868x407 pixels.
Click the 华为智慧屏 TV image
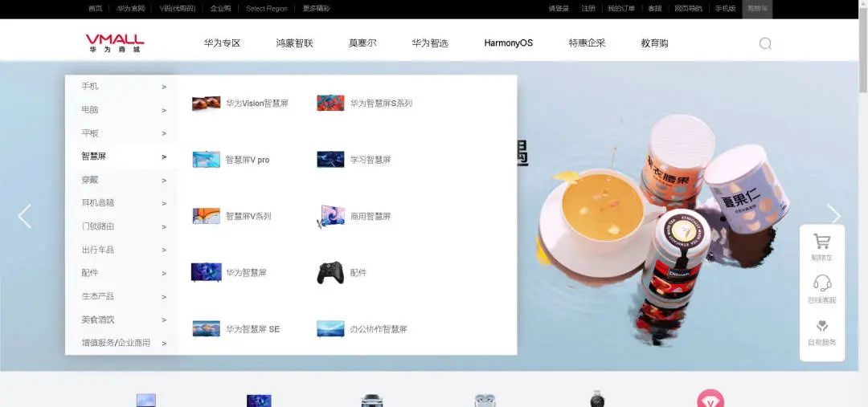click(206, 273)
